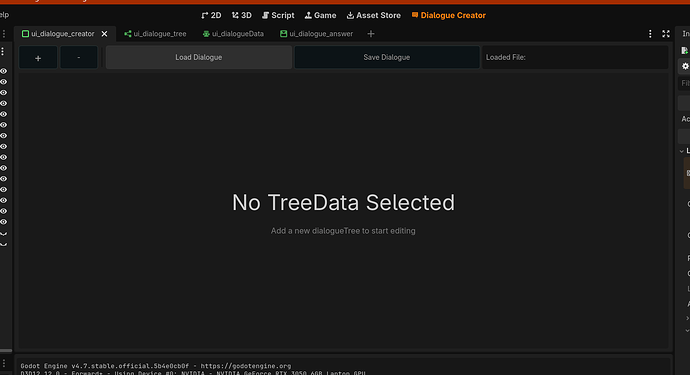Add a new scene tab
The image size is (690, 375).
[x=371, y=34]
